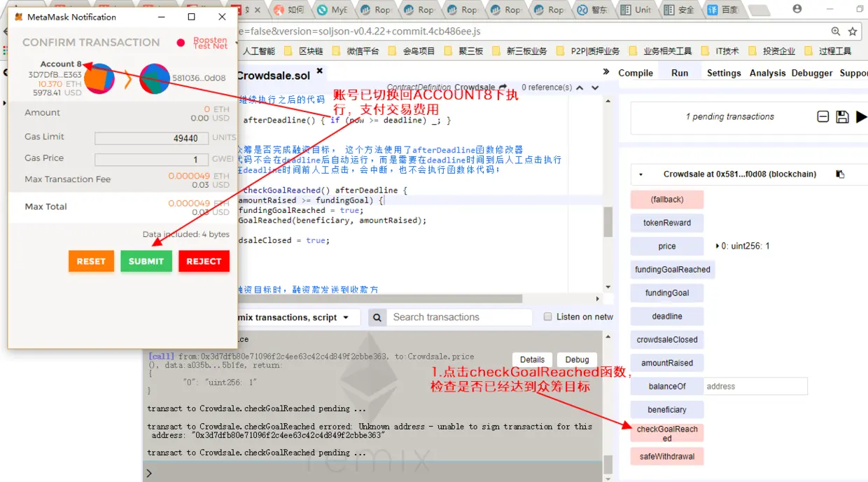This screenshot has height=482, width=868.
Task: Click the safeWithdrawal function button
Action: [x=667, y=457]
